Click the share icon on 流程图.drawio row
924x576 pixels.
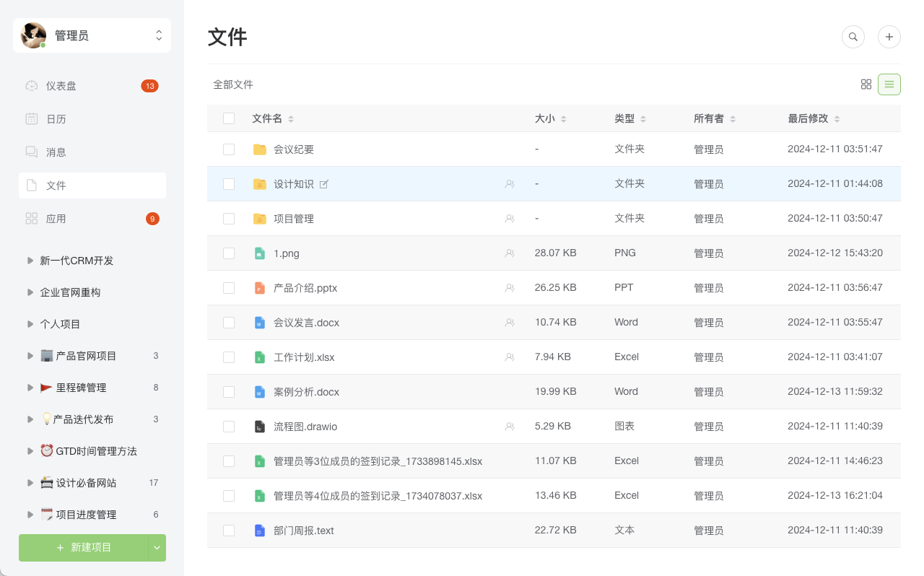[x=510, y=427]
